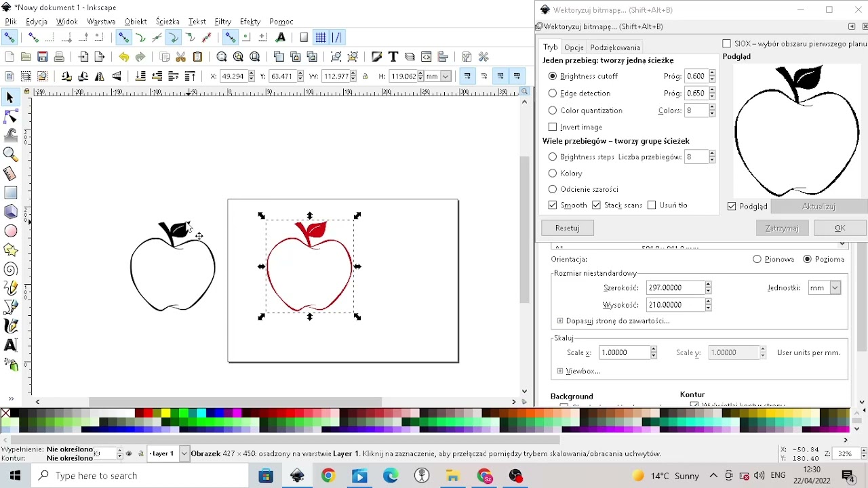
Task: Open the Filtry menu
Action: tap(223, 22)
